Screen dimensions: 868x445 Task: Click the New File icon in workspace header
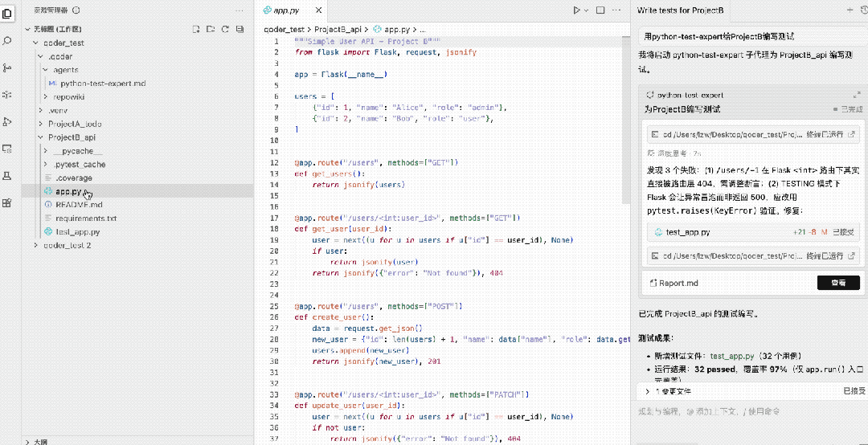pyautogui.click(x=196, y=29)
